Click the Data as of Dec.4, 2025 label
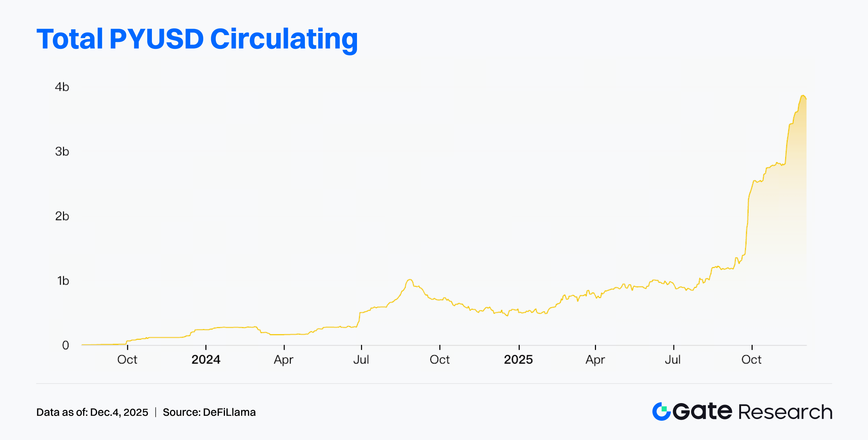868x440 pixels. [x=92, y=412]
